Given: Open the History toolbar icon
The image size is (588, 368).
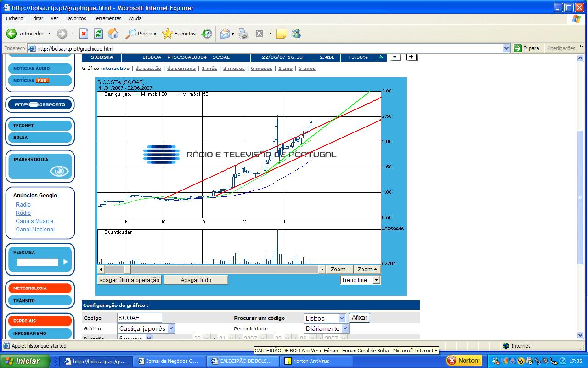Looking at the screenshot, I should (207, 34).
